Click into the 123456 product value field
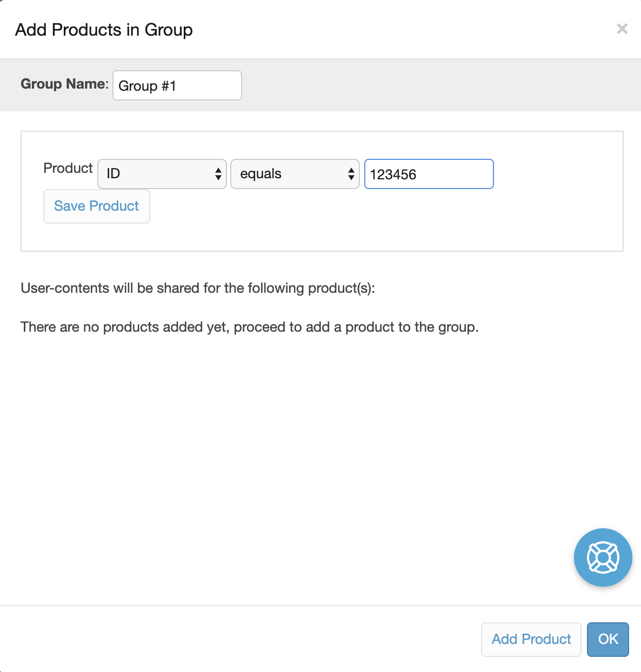 429,174
